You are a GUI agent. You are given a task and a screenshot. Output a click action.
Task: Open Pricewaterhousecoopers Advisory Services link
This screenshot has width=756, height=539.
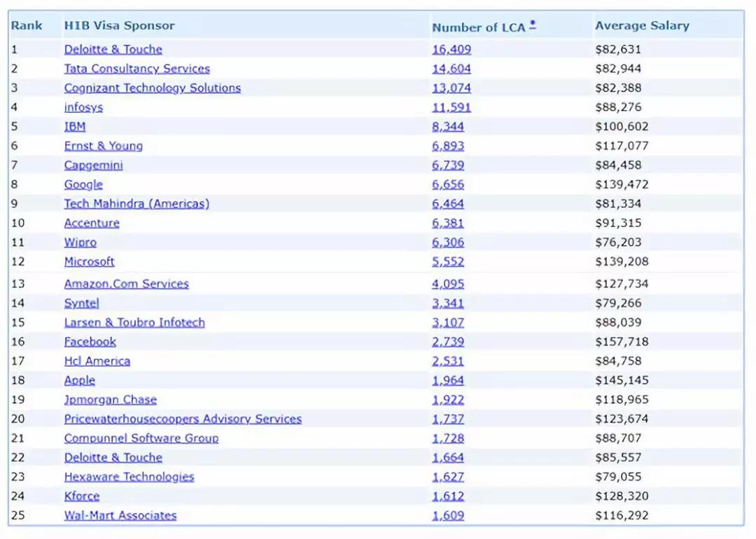(x=183, y=419)
